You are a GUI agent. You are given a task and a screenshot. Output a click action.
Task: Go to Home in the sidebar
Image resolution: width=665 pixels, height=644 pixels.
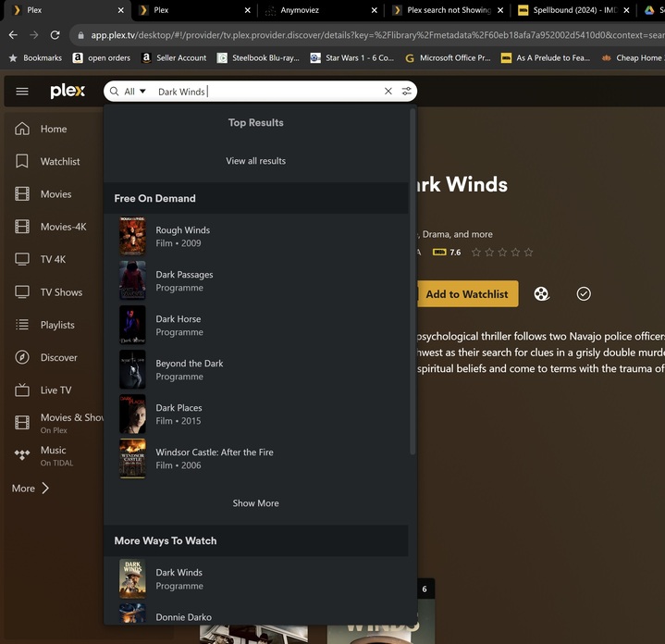(53, 129)
